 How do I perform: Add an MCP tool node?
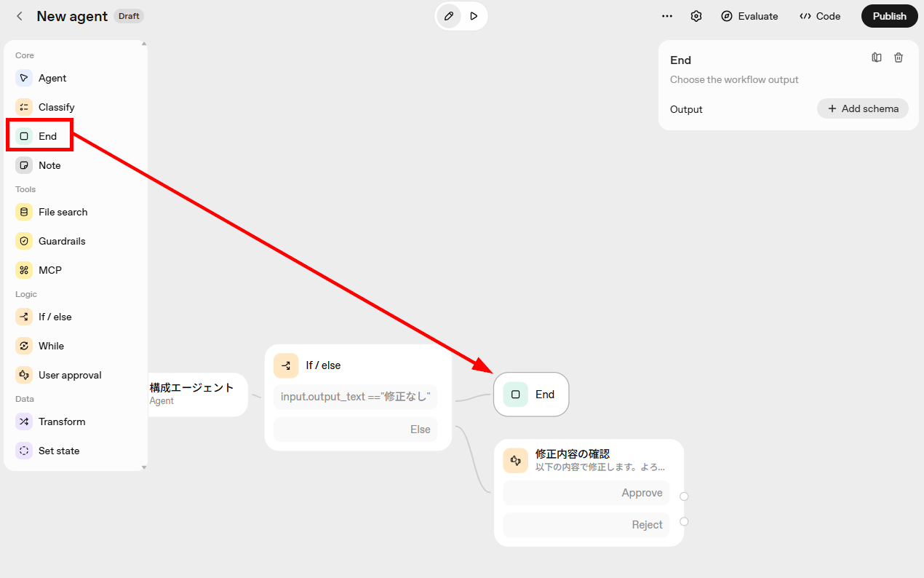point(76,270)
